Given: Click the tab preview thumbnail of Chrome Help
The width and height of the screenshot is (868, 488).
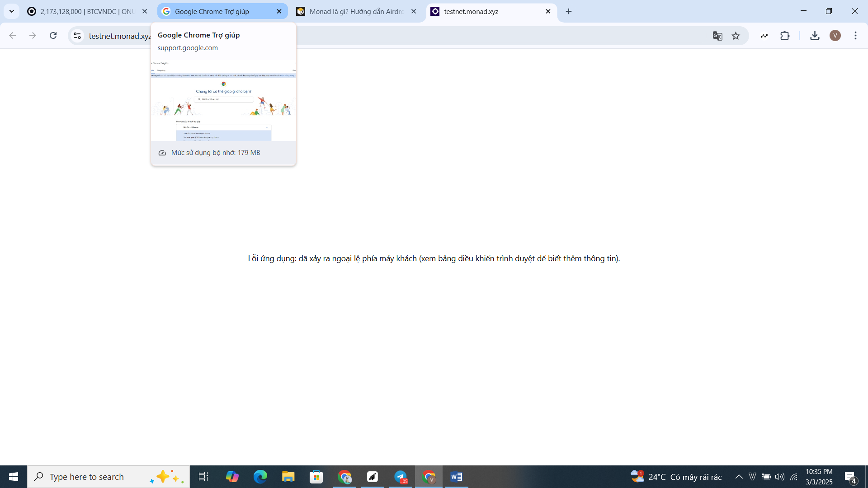Looking at the screenshot, I should (x=223, y=100).
